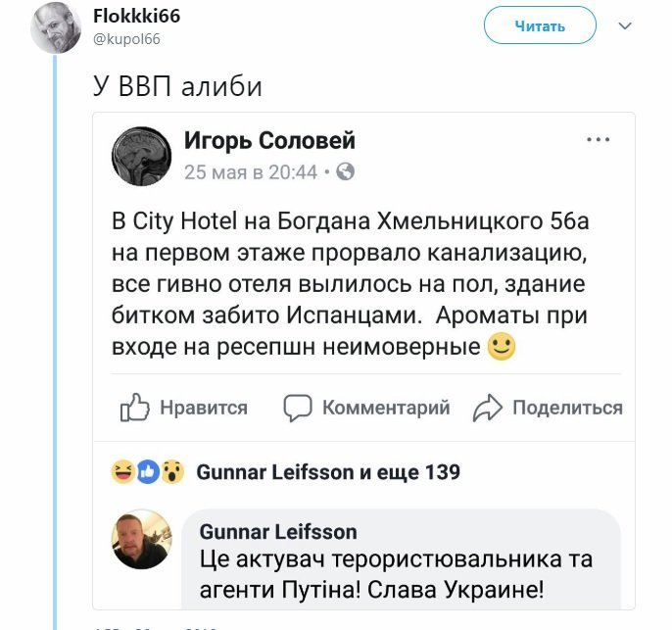
Task: Open the post timestamp 25 мая в 20:44
Action: click(251, 172)
